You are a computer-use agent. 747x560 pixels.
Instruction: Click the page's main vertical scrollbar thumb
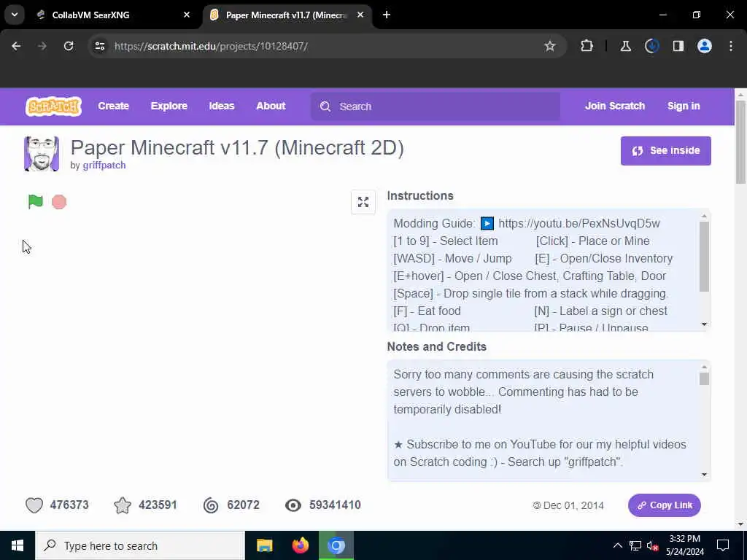(x=741, y=141)
